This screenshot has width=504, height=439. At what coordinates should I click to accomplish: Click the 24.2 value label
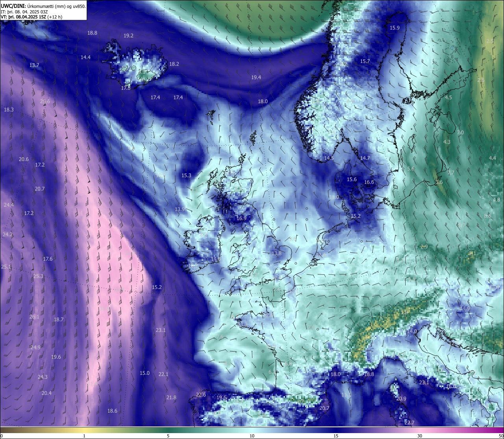(7, 234)
